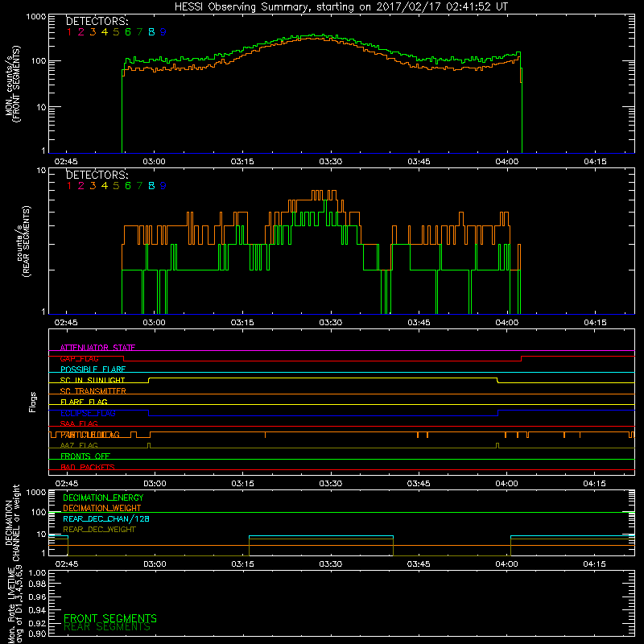The height and width of the screenshot is (644, 644).
Task: Click the ATTENUATOR_STATE flag label
Action: 97,348
